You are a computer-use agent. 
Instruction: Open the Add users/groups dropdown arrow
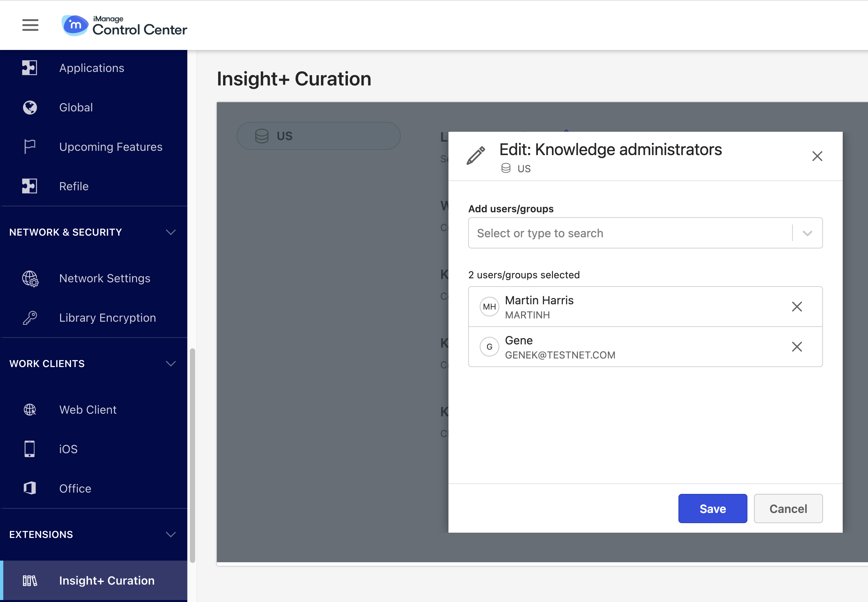tap(807, 233)
